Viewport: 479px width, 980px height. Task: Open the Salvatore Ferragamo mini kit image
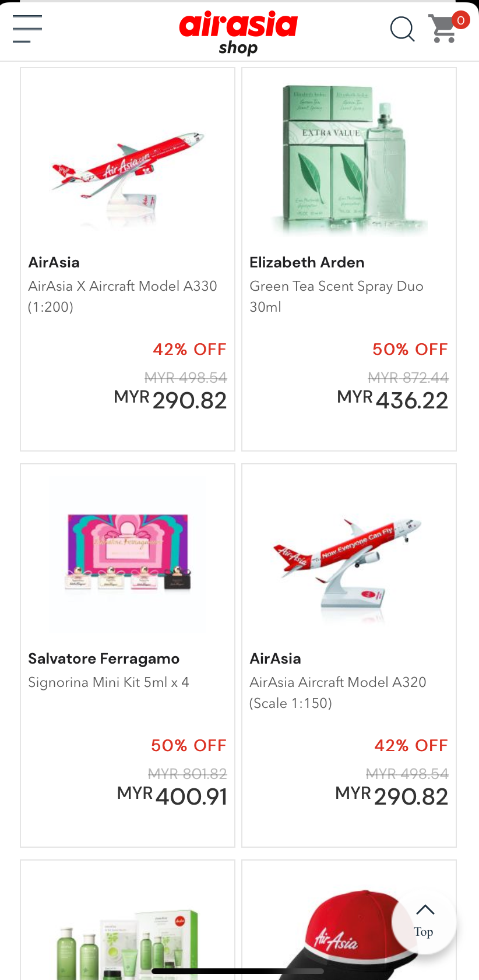tap(128, 552)
